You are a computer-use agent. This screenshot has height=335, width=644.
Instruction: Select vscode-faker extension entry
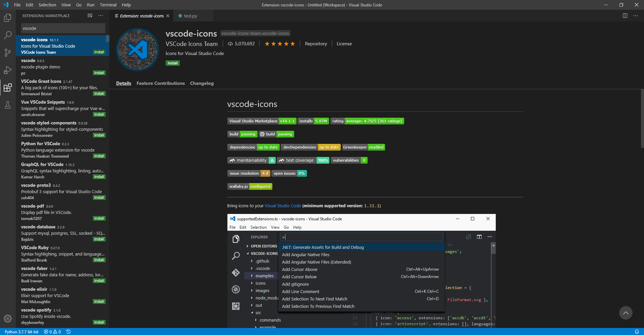(63, 274)
